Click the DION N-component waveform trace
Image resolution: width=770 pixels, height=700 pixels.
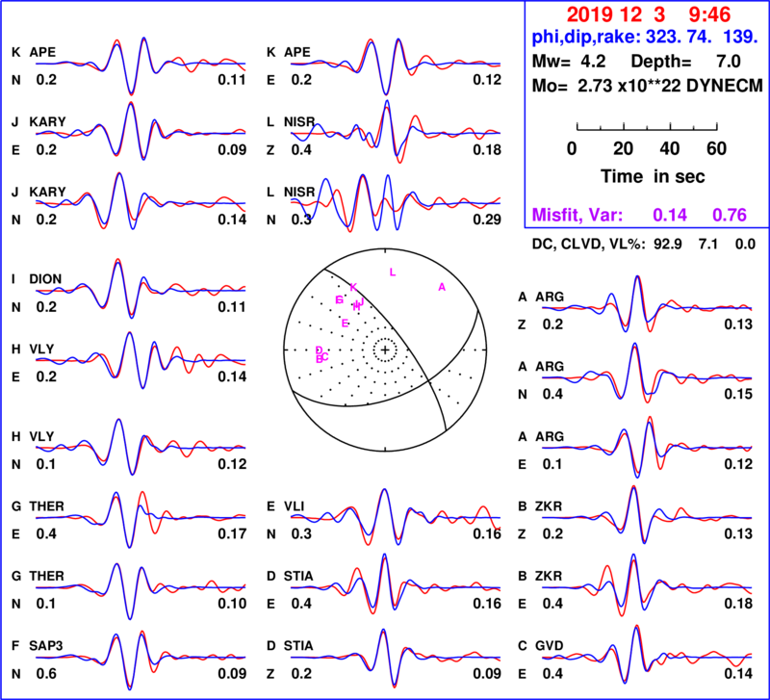(141, 289)
